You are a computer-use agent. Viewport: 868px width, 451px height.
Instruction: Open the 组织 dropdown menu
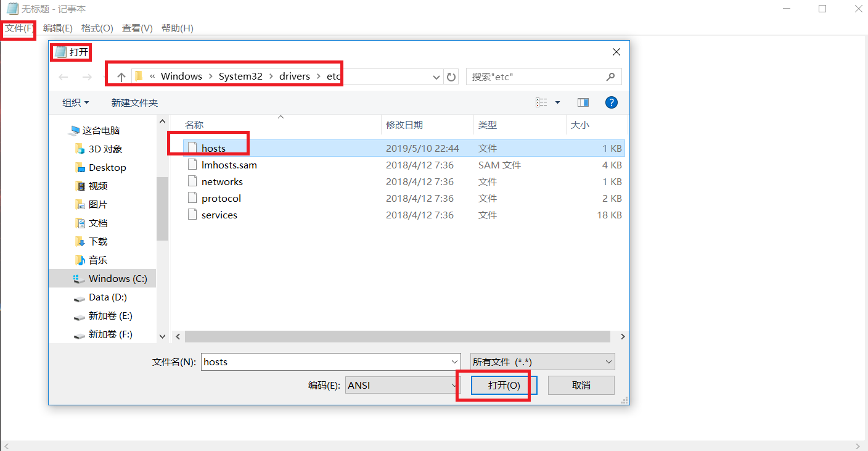click(x=76, y=102)
